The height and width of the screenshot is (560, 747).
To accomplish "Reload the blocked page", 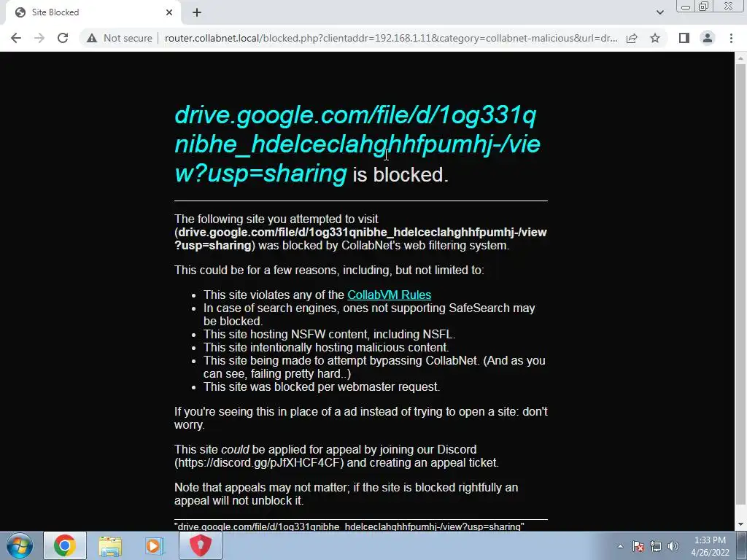I will (x=63, y=38).
